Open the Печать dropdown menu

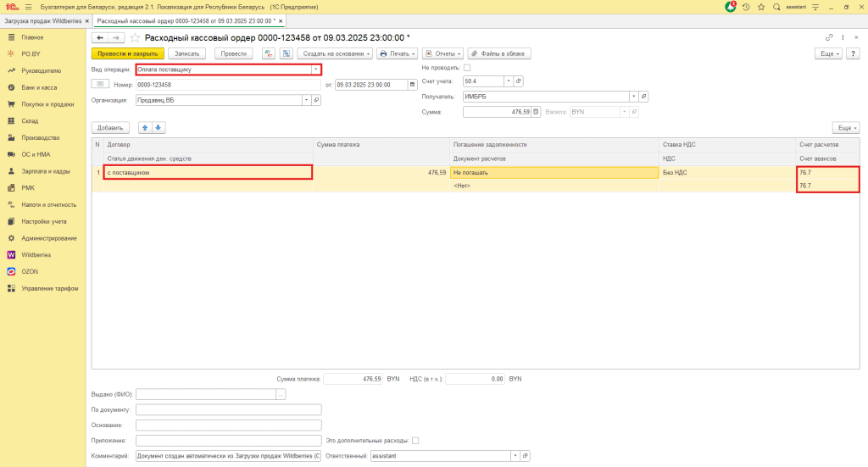click(398, 53)
